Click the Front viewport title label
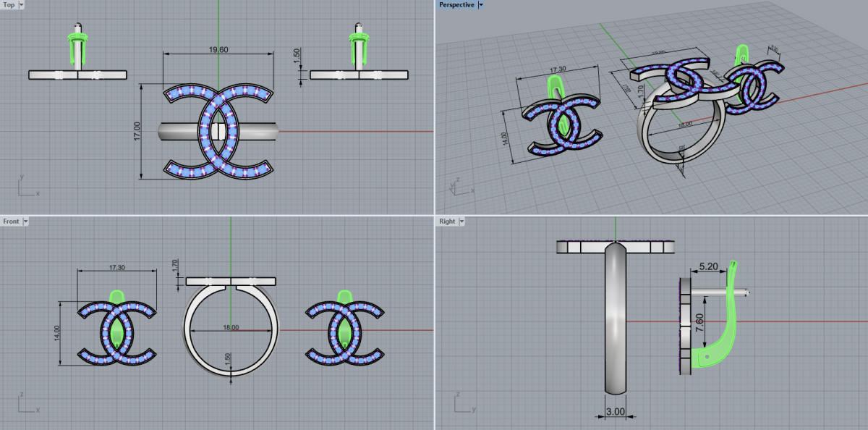The image size is (868, 430). coord(11,221)
